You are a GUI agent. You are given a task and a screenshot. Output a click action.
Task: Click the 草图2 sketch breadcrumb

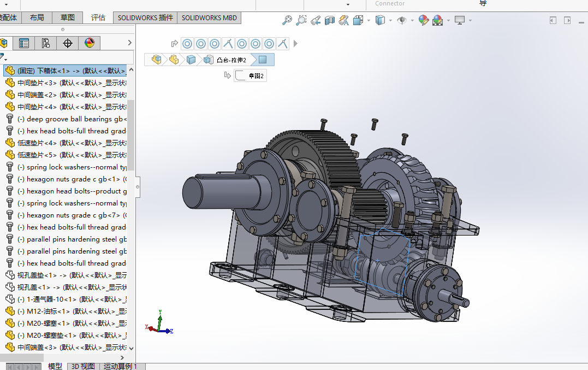click(250, 76)
